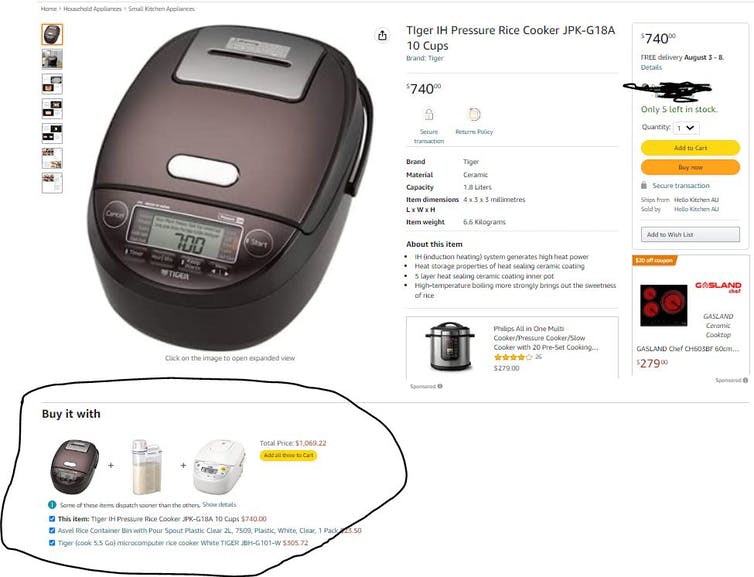Click Add to Wish List button
Image resolution: width=754 pixels, height=577 pixels.
click(x=690, y=234)
